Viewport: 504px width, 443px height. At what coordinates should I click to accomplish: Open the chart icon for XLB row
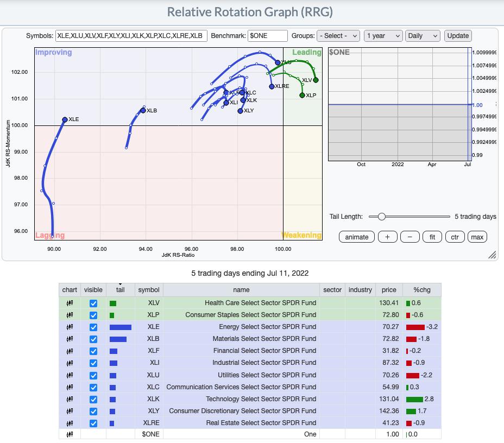[x=70, y=339]
